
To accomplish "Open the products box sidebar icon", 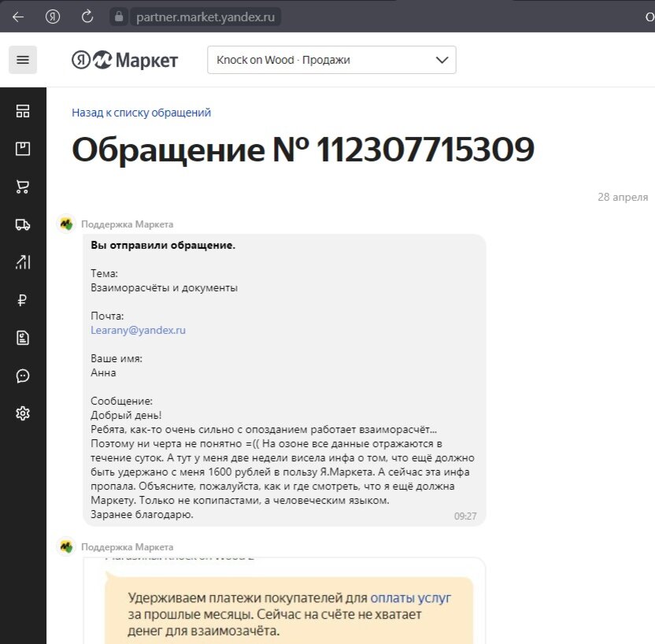I will point(23,149).
